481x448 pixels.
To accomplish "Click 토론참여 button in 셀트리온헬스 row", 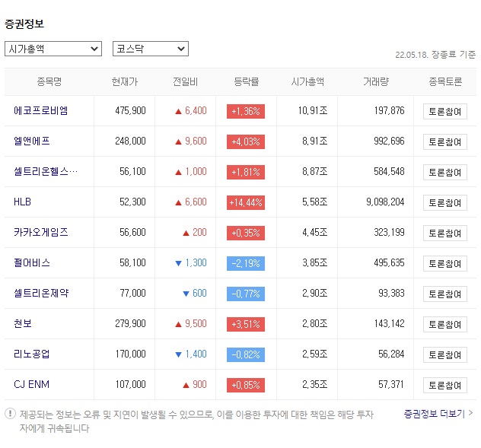I will point(445,172).
